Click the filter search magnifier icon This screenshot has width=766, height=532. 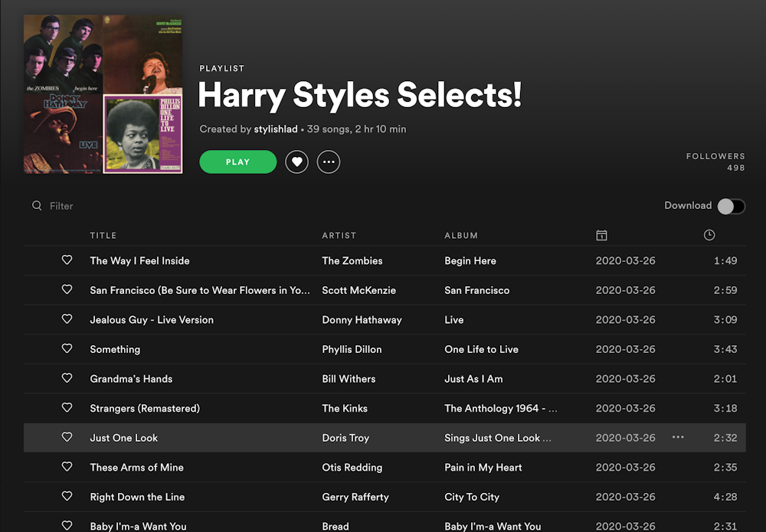(x=37, y=205)
